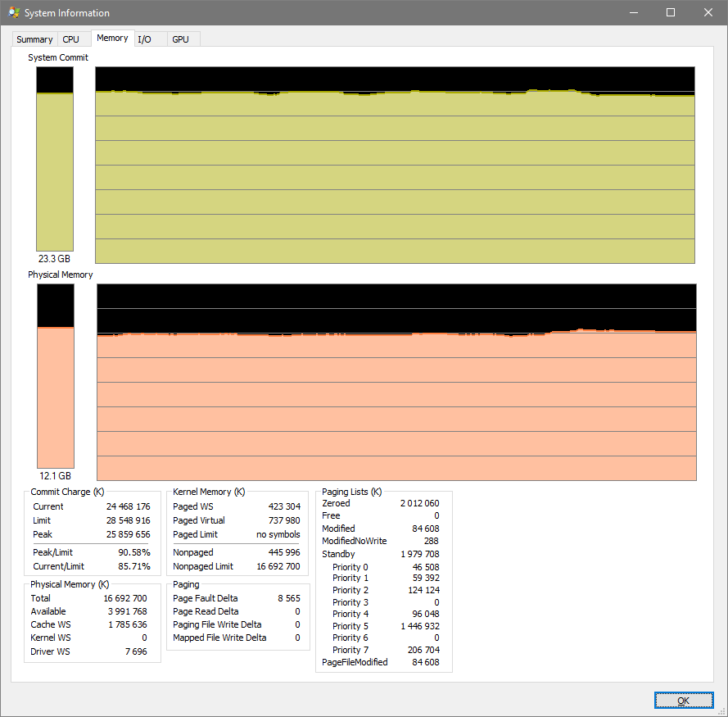Click the Kernel Memory (K) group heading

pyautogui.click(x=209, y=492)
